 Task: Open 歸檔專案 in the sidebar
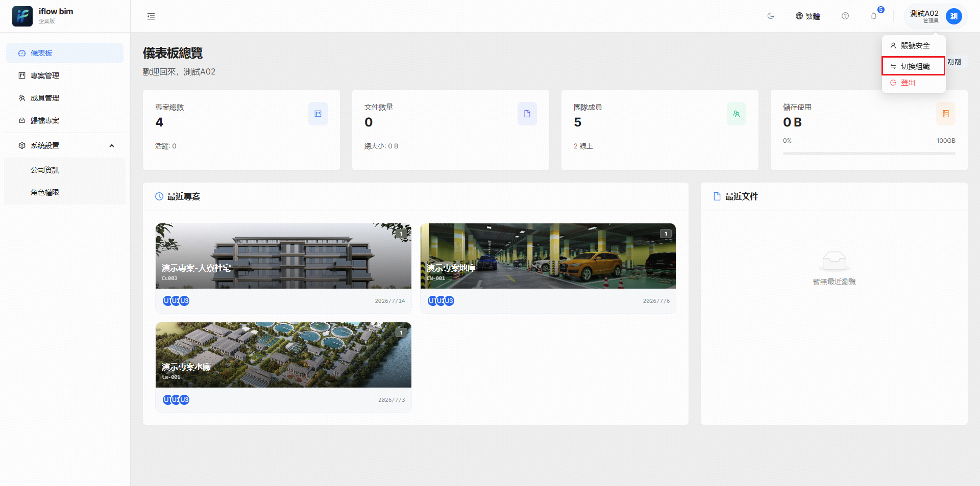click(x=65, y=120)
